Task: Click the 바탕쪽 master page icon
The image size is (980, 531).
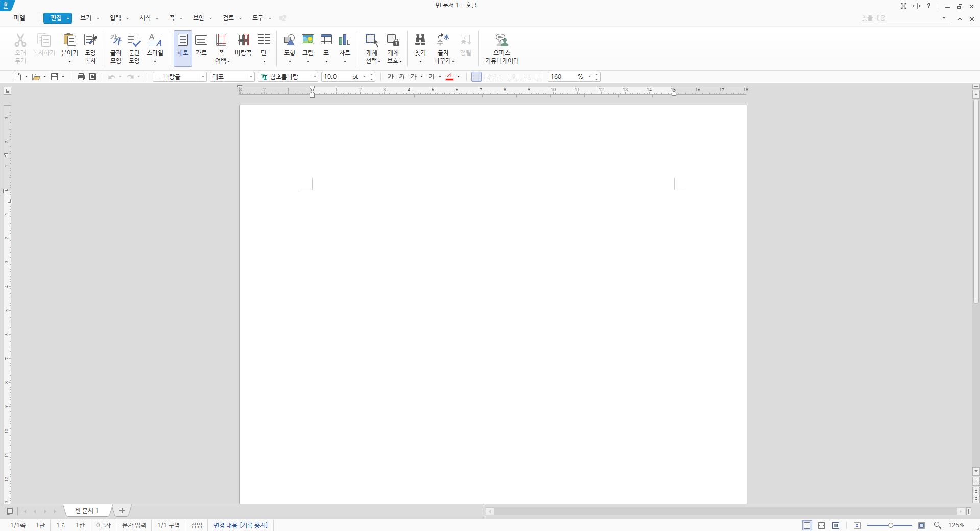Action: pyautogui.click(x=243, y=40)
